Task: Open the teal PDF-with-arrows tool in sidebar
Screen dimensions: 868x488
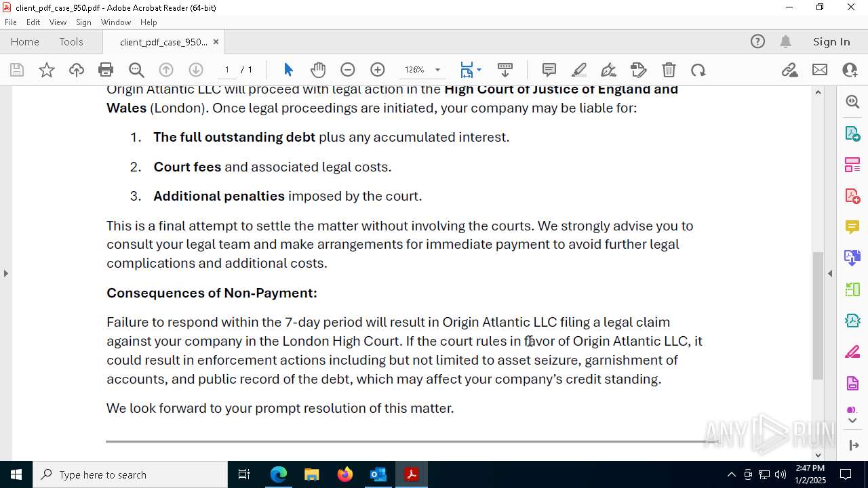Action: 852,321
